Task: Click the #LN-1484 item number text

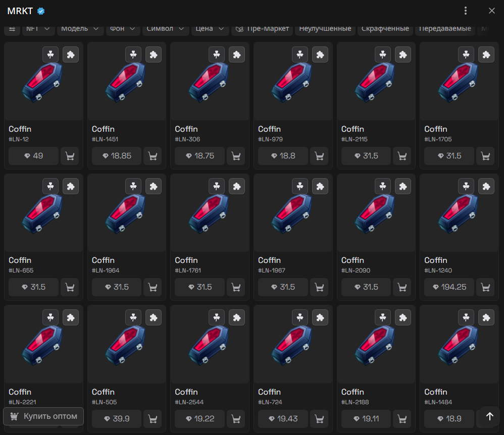Action: click(x=438, y=402)
